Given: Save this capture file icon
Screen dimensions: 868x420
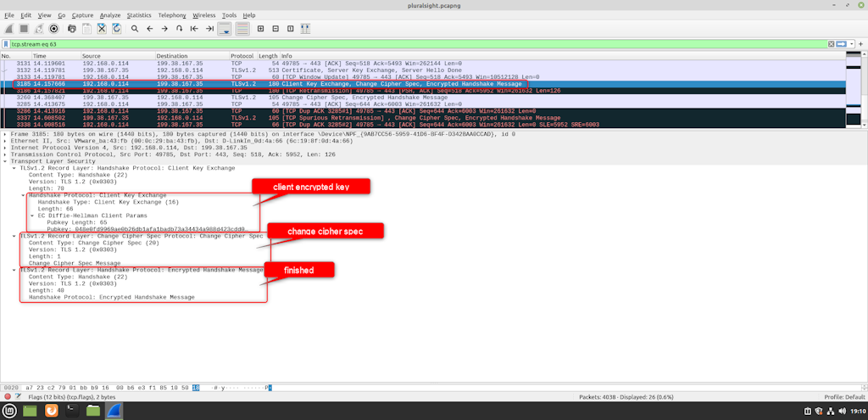Looking at the screenshot, I should click(87, 28).
